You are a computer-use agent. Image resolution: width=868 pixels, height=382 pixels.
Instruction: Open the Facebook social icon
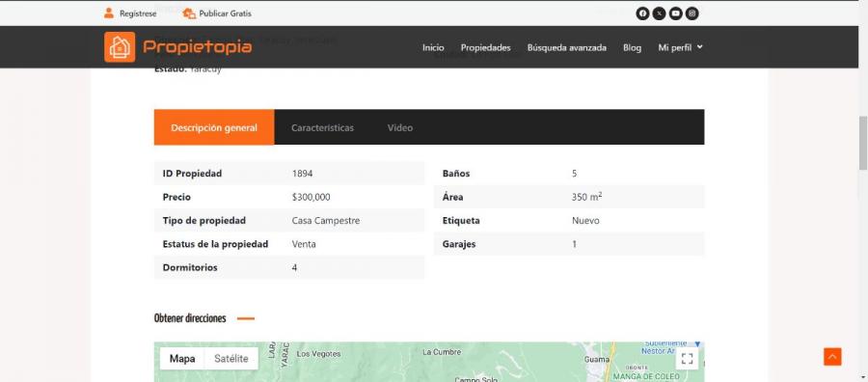pyautogui.click(x=642, y=14)
